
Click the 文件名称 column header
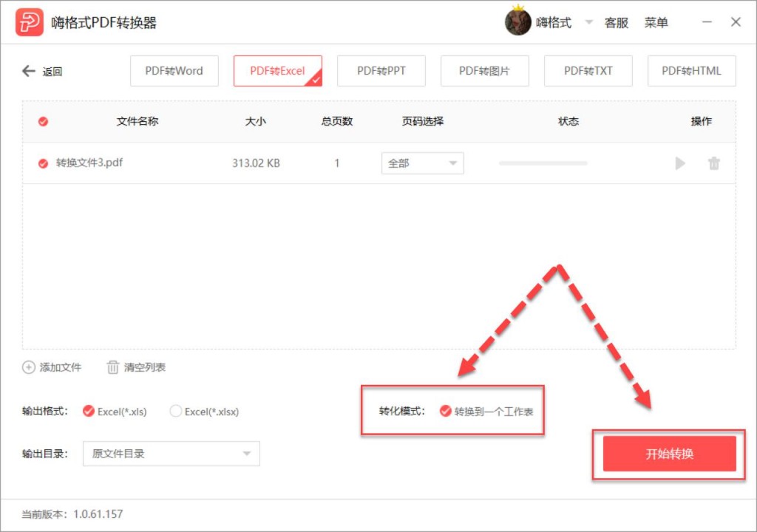pyautogui.click(x=138, y=121)
